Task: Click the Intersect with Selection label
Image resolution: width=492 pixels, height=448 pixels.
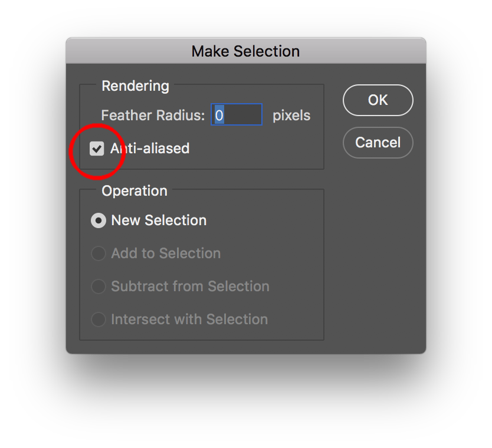Action: [189, 319]
